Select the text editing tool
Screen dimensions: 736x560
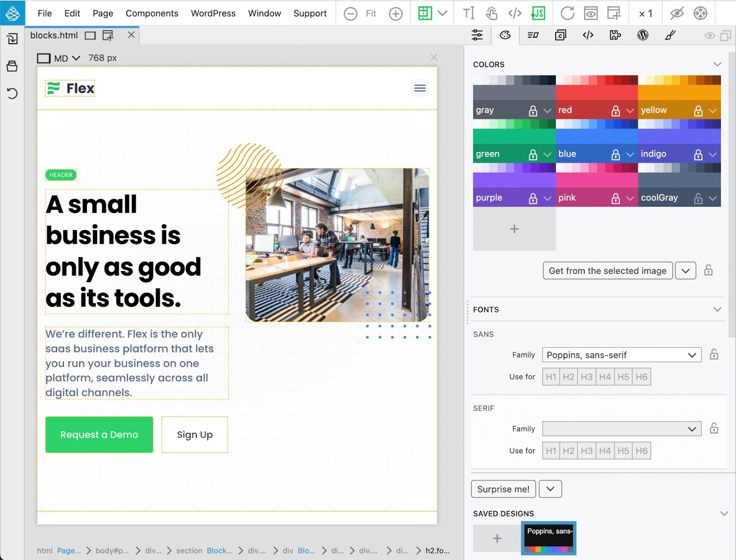[x=469, y=13]
